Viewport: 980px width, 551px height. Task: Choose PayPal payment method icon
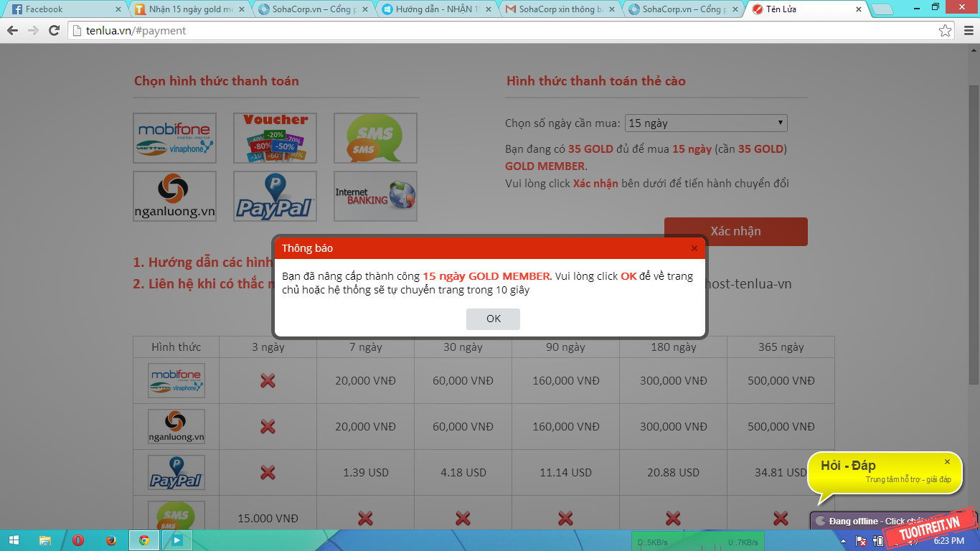[275, 196]
